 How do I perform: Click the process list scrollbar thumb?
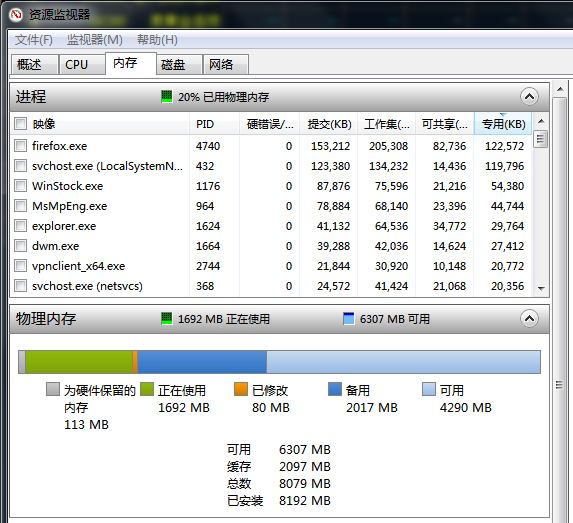click(x=541, y=139)
